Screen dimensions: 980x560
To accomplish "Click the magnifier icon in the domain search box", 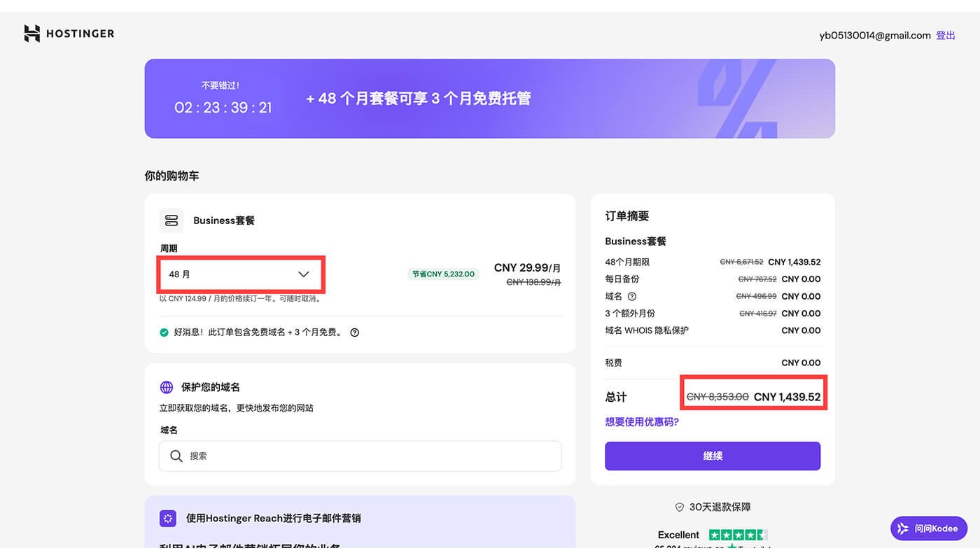I will 176,456.
